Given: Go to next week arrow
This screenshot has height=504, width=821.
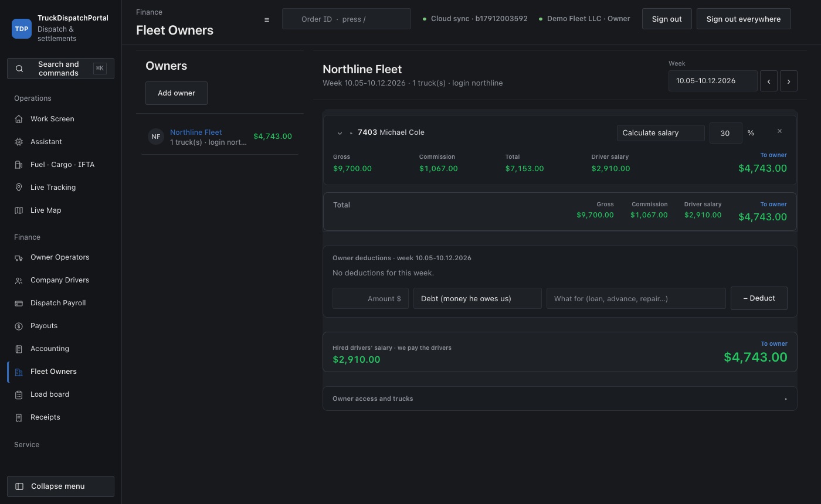Looking at the screenshot, I should [x=789, y=81].
